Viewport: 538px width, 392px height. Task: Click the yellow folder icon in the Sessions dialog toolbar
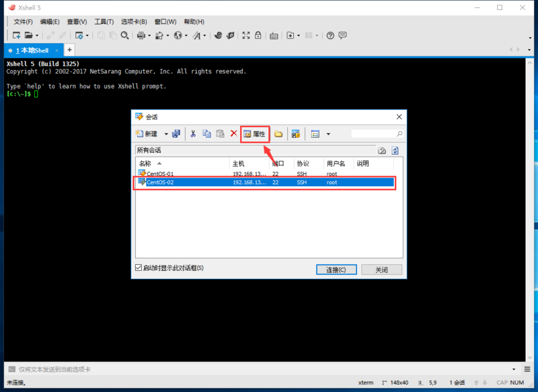pyautogui.click(x=278, y=134)
